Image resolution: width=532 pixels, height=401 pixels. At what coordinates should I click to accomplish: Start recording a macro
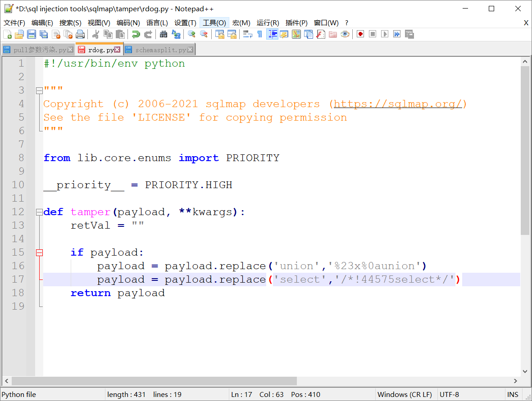tap(361, 34)
